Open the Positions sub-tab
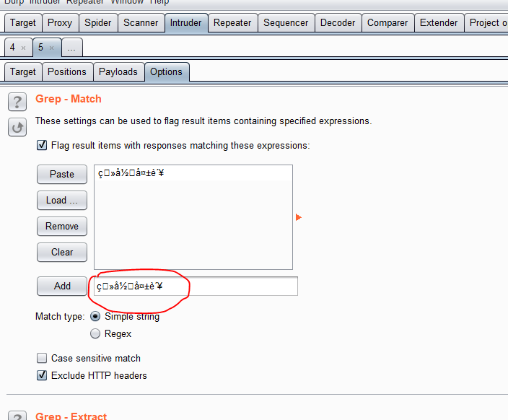Viewport: 508px width, 420px height. [67, 71]
